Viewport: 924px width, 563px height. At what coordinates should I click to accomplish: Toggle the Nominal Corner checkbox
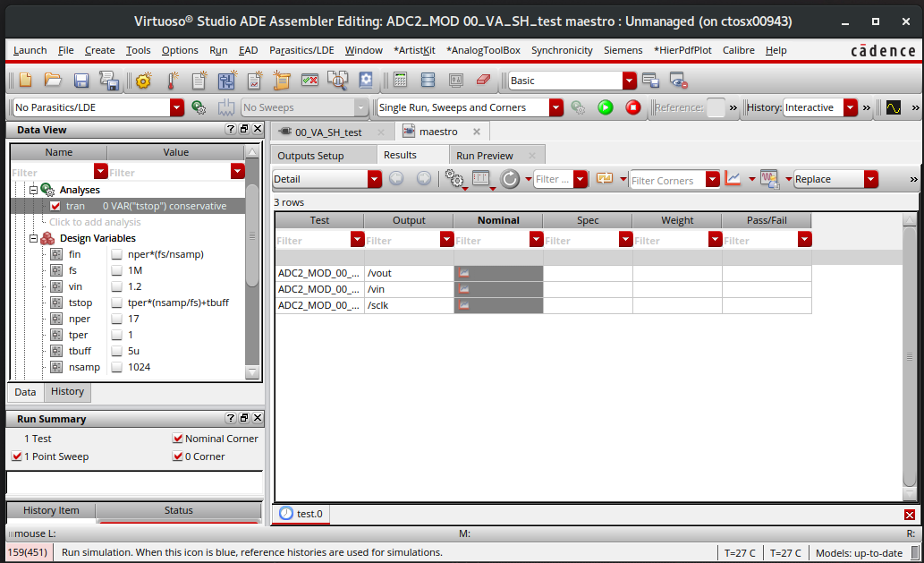[177, 439]
